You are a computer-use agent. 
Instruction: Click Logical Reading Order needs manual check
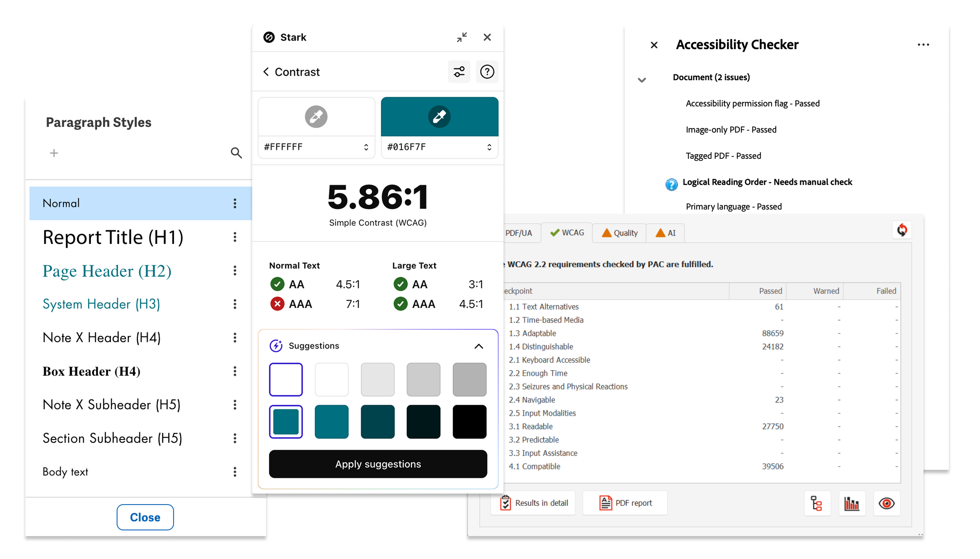point(767,182)
